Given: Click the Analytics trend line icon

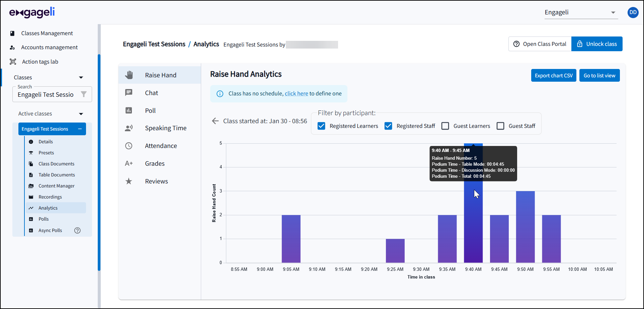Looking at the screenshot, I should click(x=31, y=208).
